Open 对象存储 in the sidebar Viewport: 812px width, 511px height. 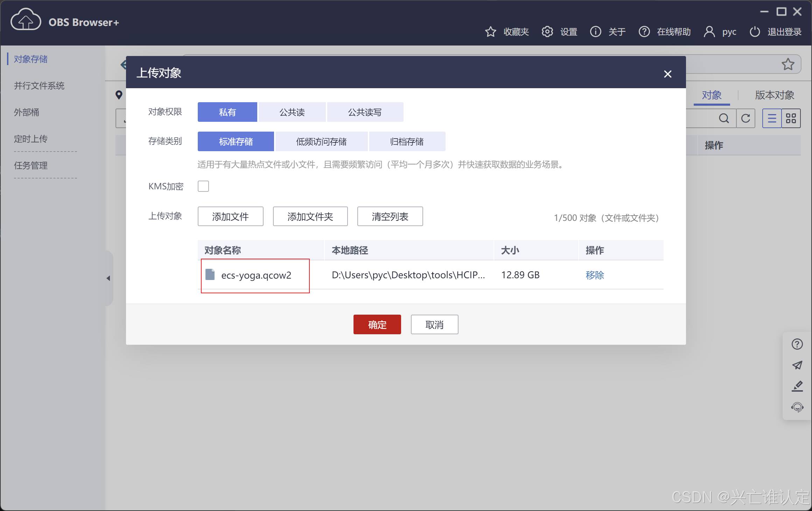(31, 59)
